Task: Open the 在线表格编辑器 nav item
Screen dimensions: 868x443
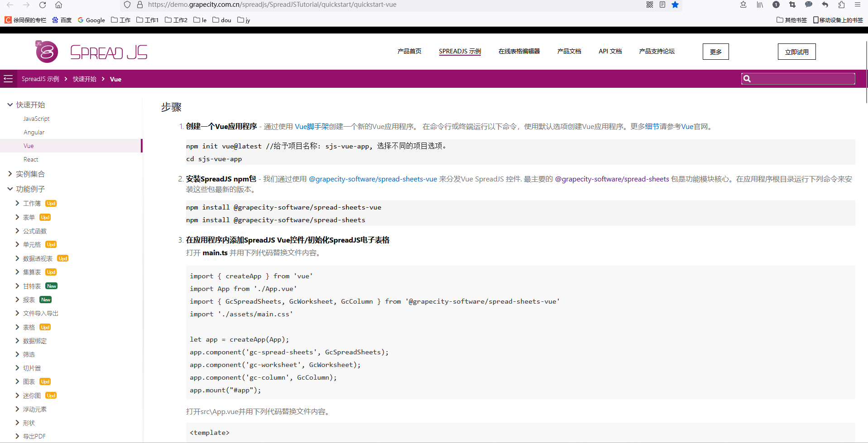Action: pos(519,51)
